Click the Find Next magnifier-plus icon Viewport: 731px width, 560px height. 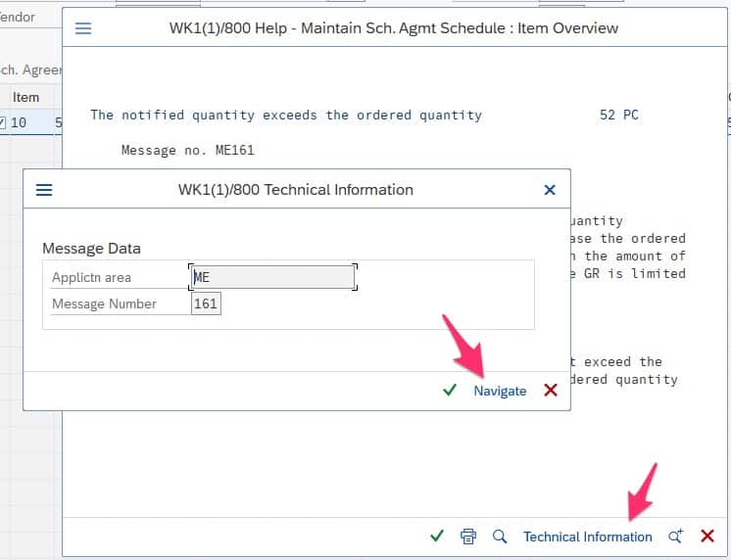point(675,537)
